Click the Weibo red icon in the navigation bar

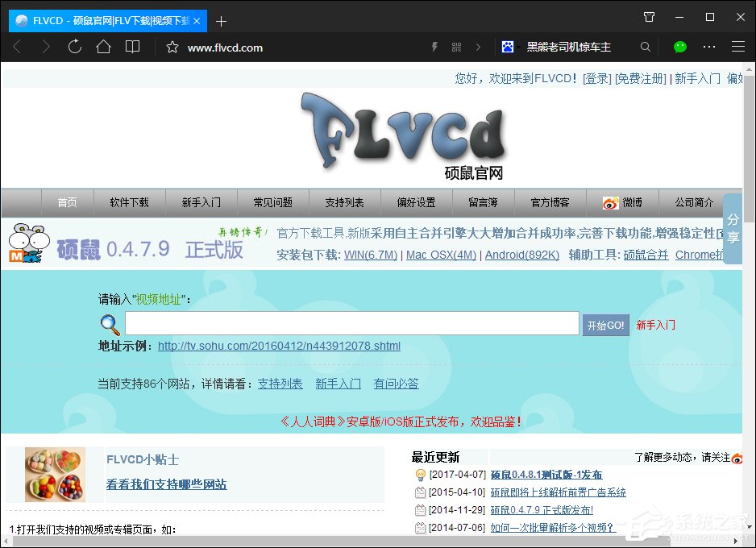tap(610, 202)
